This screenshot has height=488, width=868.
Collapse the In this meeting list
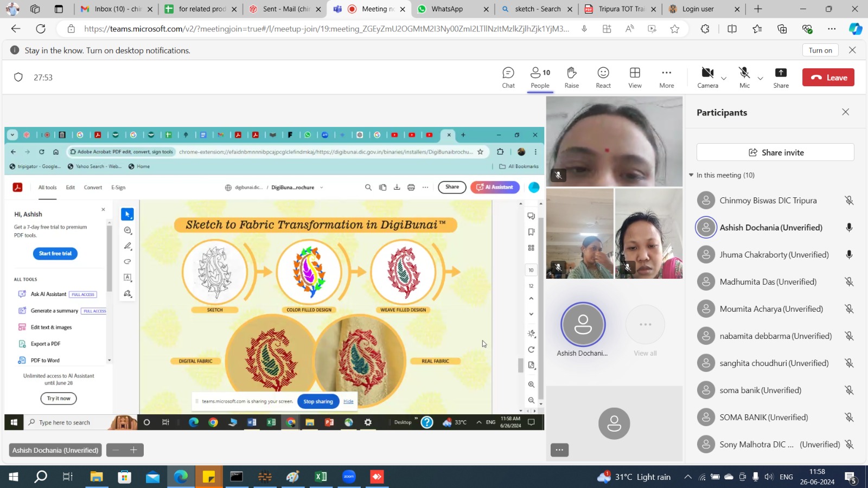691,175
